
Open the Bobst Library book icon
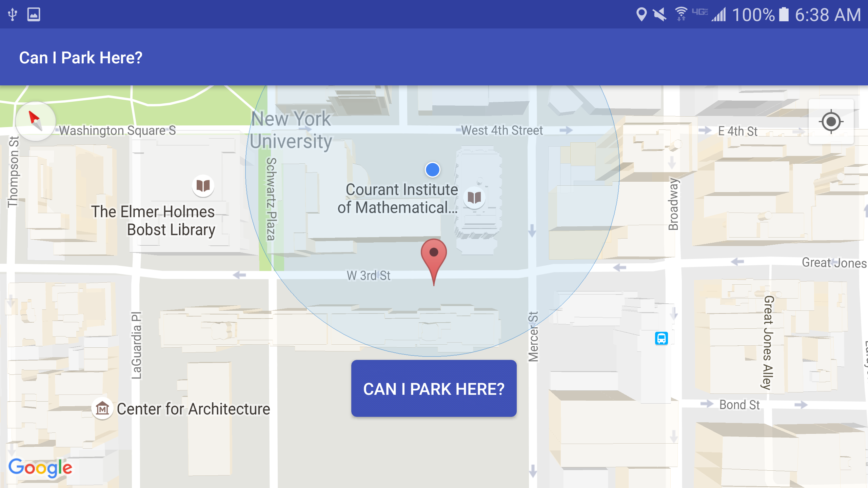click(x=203, y=186)
